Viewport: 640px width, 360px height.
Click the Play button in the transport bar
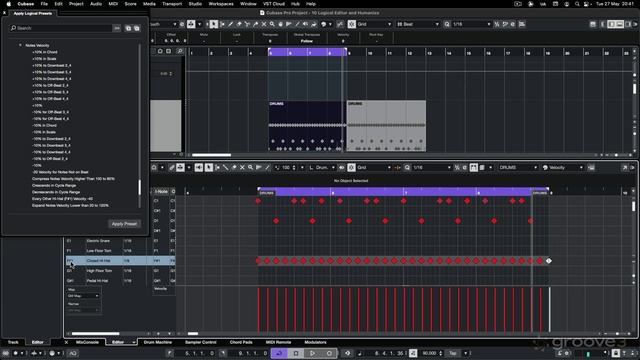(x=312, y=353)
